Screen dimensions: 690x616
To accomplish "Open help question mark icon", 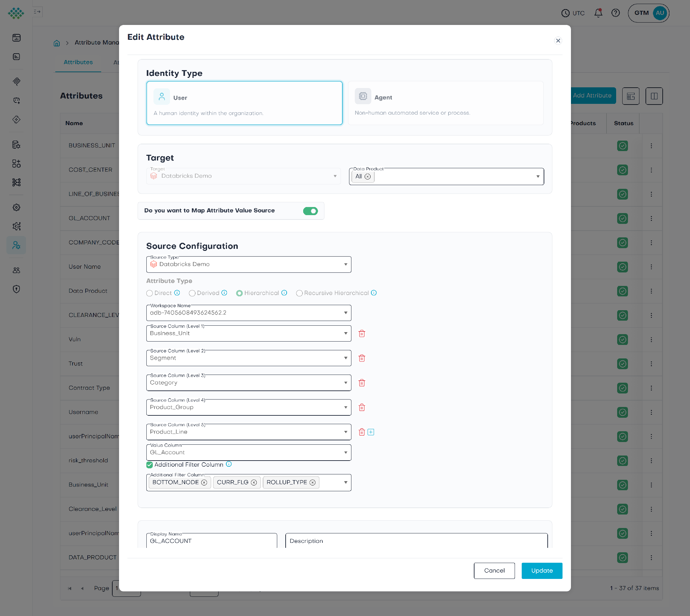I will coord(615,13).
